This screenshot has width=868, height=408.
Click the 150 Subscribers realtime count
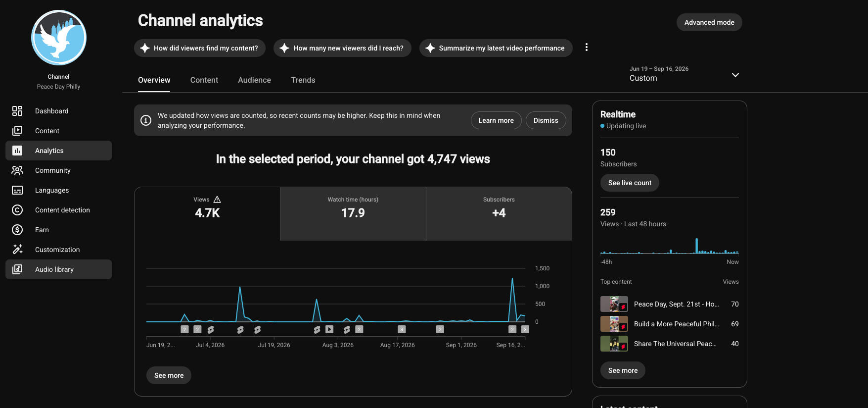click(x=608, y=153)
